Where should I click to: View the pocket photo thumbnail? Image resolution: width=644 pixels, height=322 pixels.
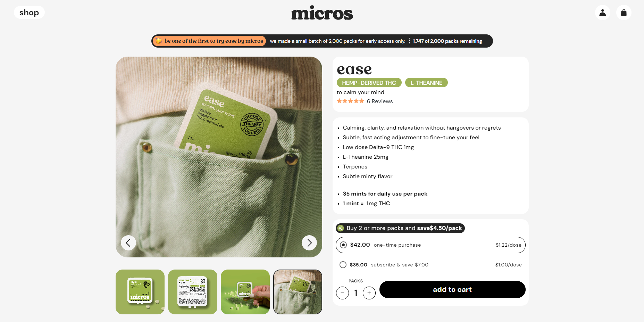[298, 292]
